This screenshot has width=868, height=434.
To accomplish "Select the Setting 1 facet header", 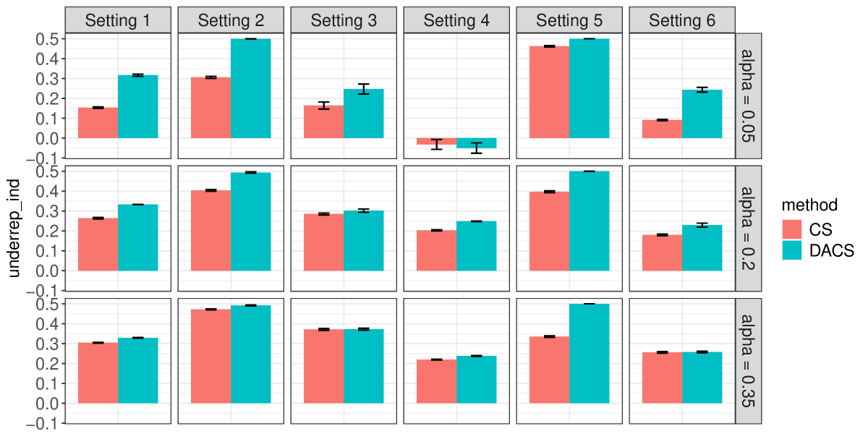I will [118, 20].
